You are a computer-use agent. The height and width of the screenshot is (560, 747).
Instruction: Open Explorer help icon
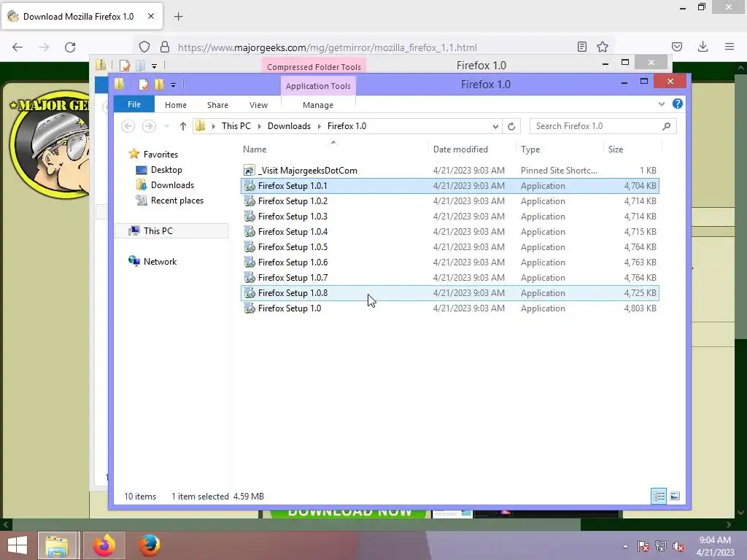pos(678,104)
